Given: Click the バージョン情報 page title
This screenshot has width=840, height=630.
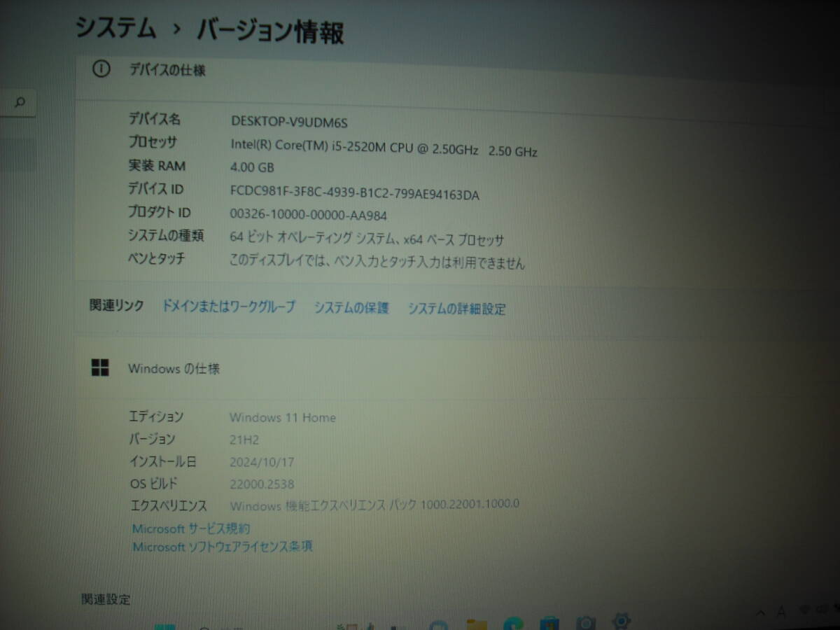Looking at the screenshot, I should 270,31.
